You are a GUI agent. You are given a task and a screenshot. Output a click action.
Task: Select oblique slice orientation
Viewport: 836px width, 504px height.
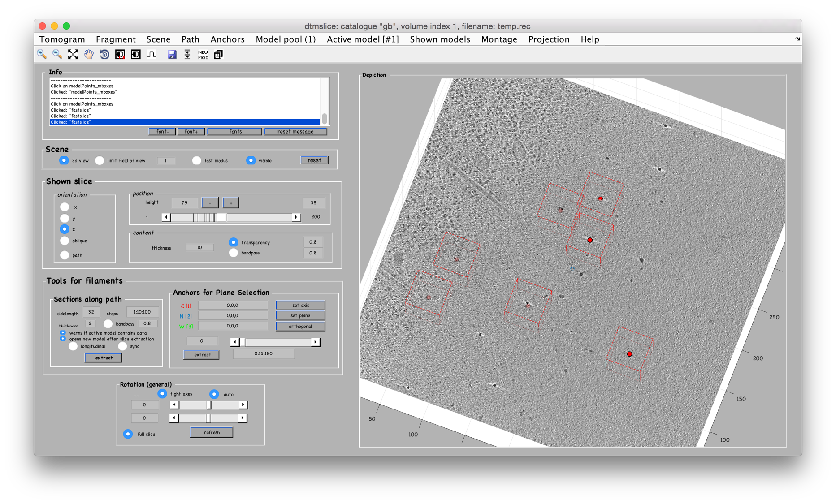[x=65, y=241]
